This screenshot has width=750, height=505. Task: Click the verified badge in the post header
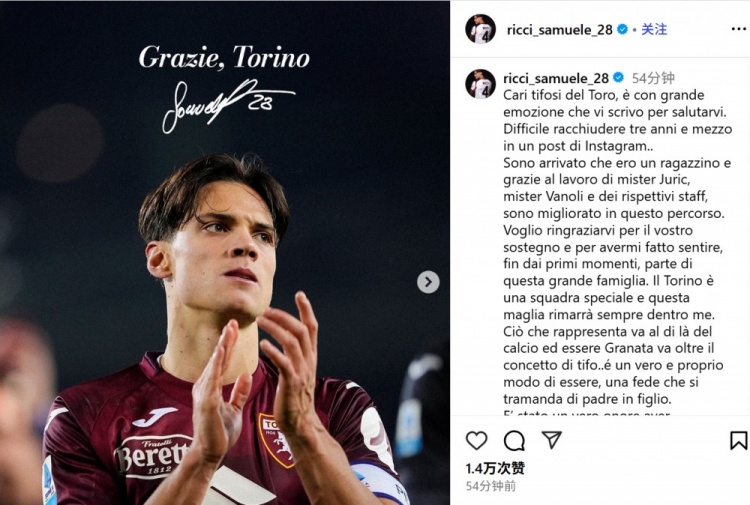pyautogui.click(x=622, y=30)
